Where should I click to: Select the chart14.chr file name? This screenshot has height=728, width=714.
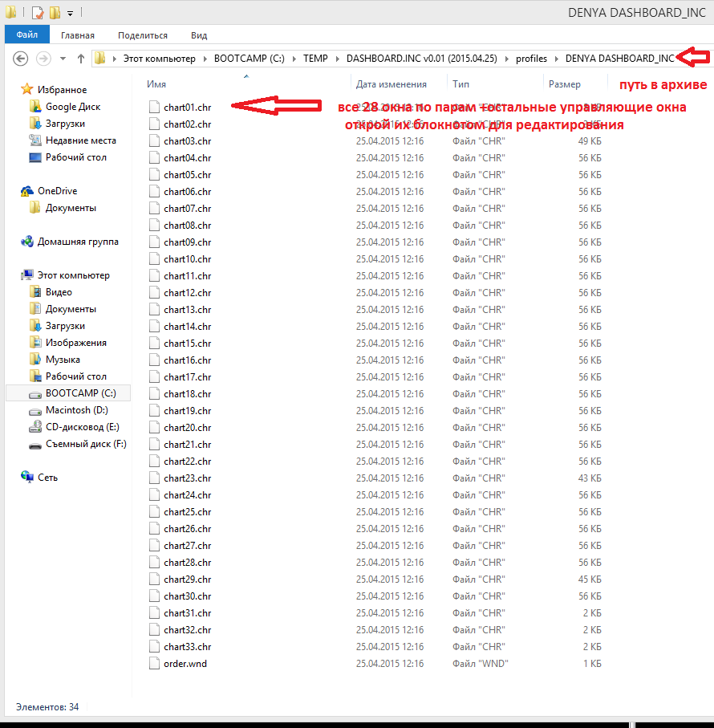[188, 327]
